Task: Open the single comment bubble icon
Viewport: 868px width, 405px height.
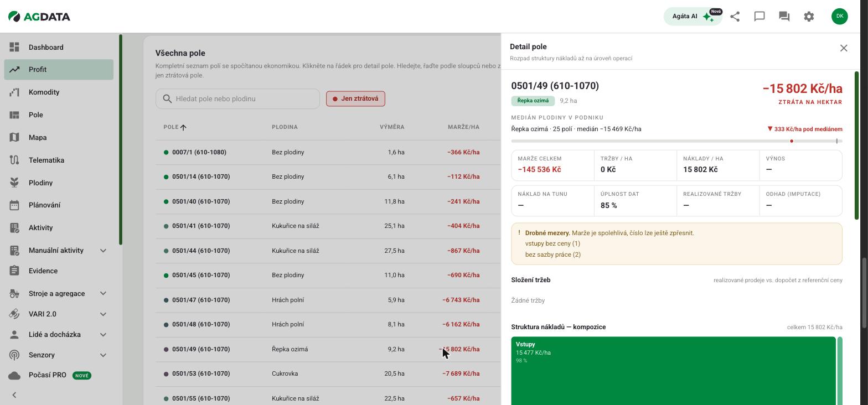Action: (759, 17)
